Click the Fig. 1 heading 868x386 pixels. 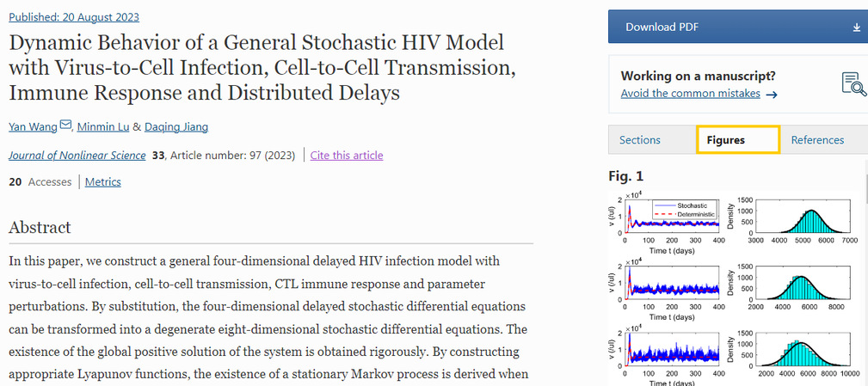[x=625, y=176]
